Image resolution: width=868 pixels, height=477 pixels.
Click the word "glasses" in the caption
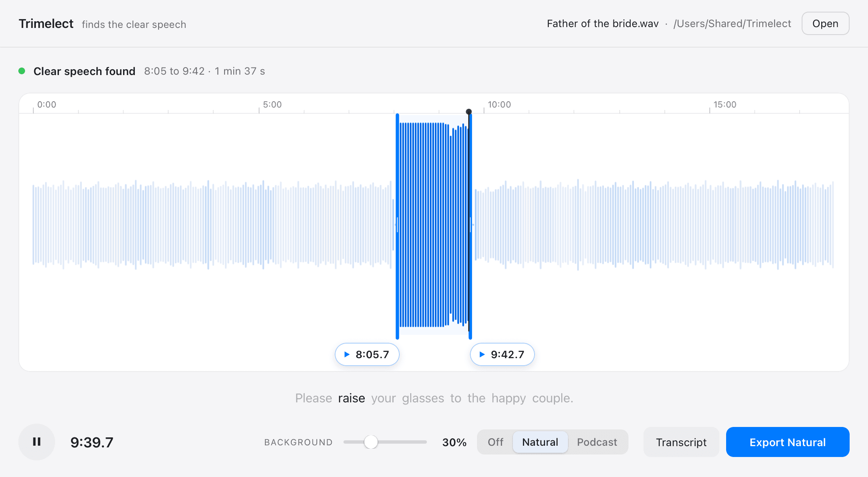pyautogui.click(x=423, y=398)
